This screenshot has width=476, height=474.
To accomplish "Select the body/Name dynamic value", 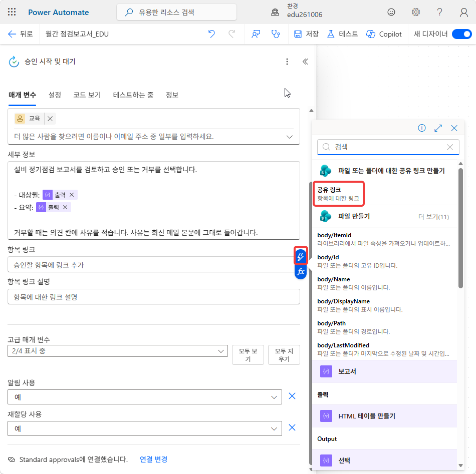I will click(x=385, y=283).
